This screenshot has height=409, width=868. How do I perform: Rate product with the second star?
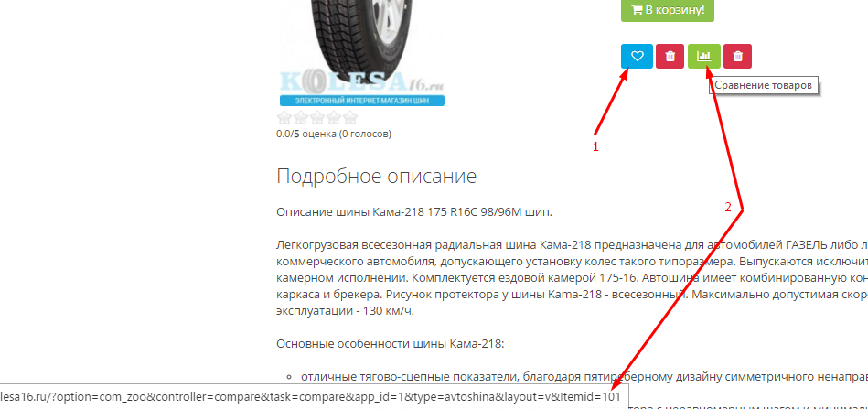point(301,117)
